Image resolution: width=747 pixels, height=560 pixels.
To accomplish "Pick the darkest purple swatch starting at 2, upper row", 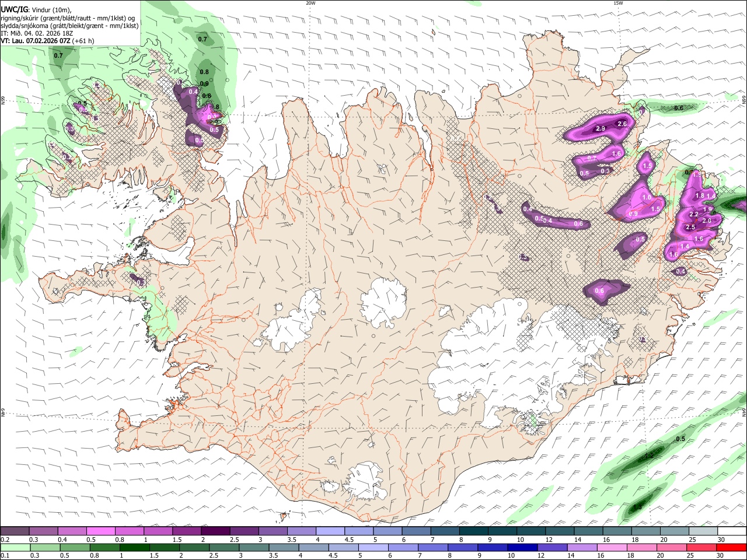I will tap(215, 531).
